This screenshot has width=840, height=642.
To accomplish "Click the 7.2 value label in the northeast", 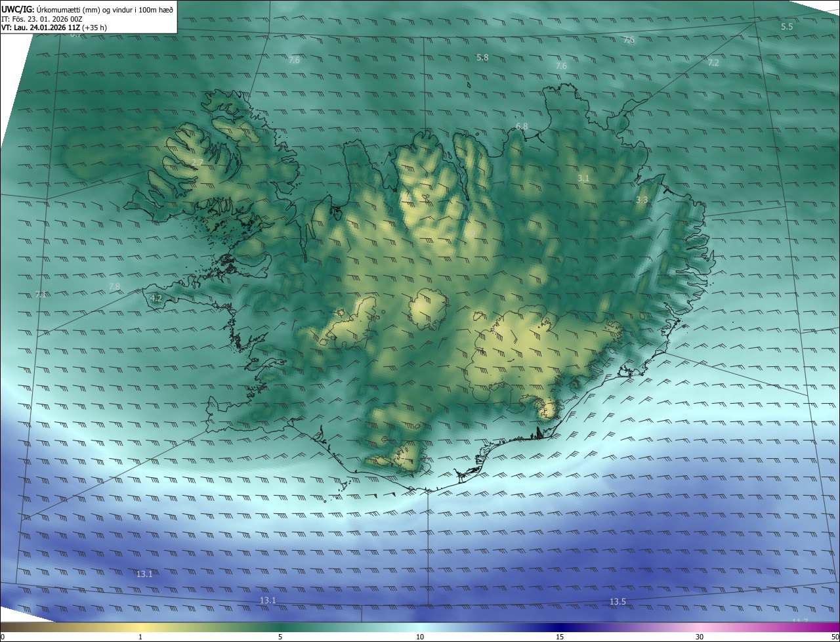I will [x=713, y=62].
